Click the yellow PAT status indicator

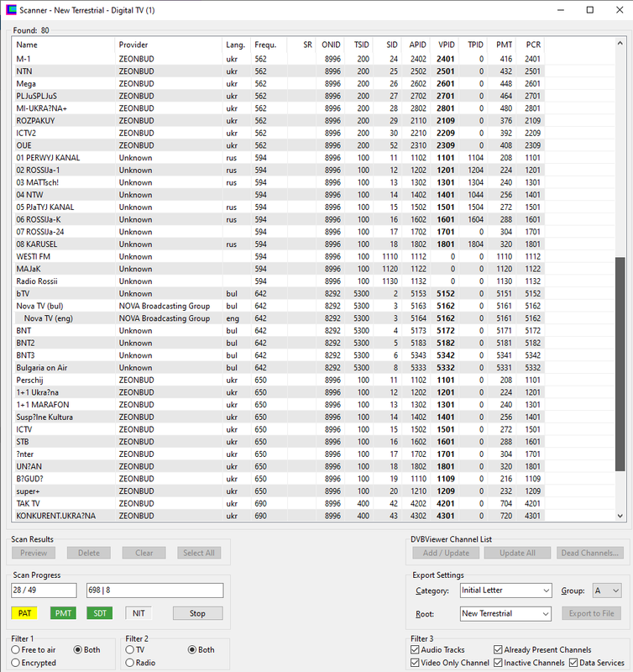pyautogui.click(x=24, y=613)
